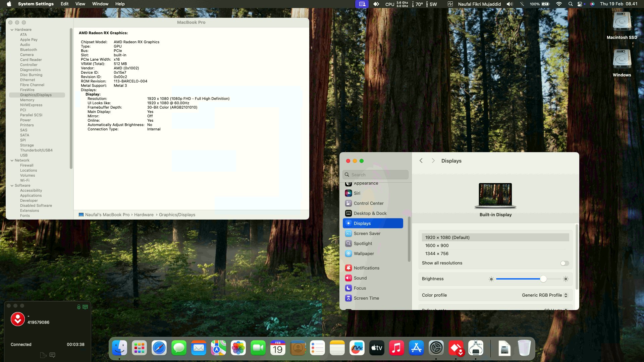
Task: Open Control Center settings pane
Action: [373, 203]
